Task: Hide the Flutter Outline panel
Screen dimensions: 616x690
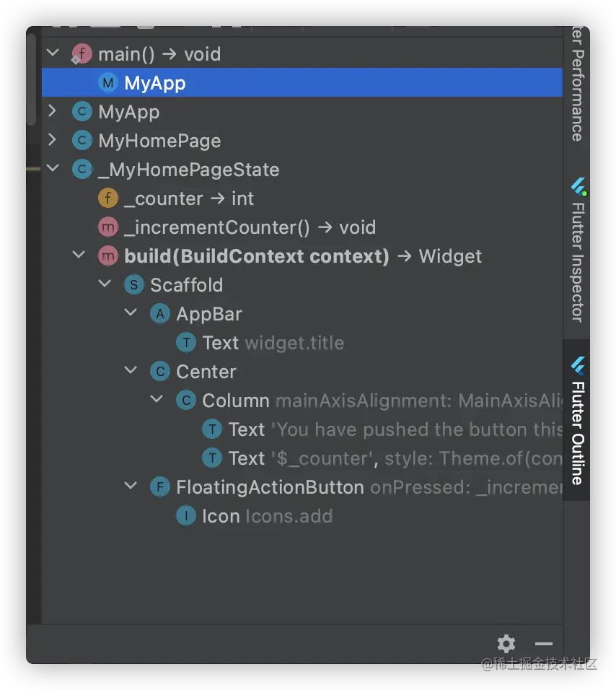Action: (x=544, y=644)
